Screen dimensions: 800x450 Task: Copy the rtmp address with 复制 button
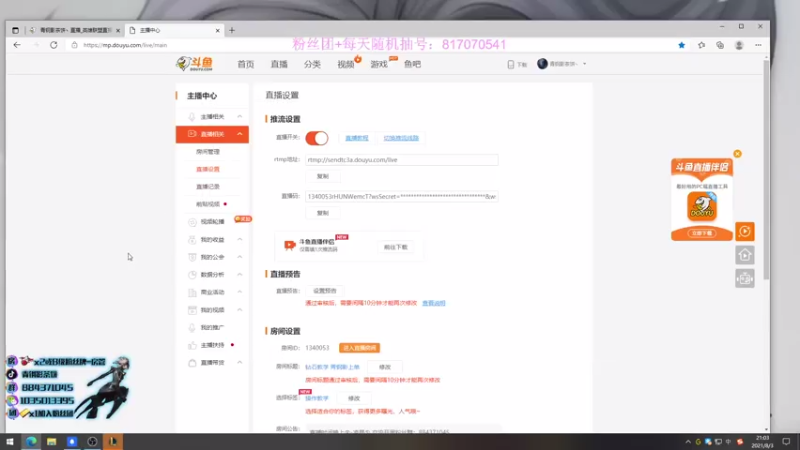(x=322, y=177)
